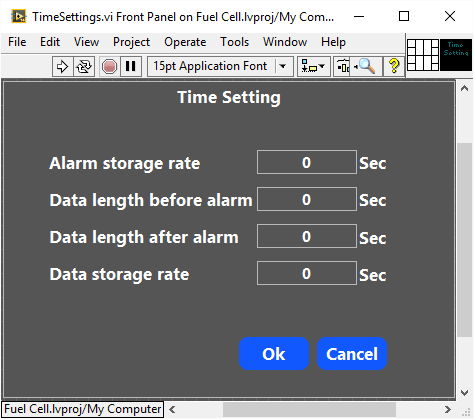Viewport: 474px width, 419px height.
Task: Click the Abort Execution stop button
Action: tap(109, 66)
